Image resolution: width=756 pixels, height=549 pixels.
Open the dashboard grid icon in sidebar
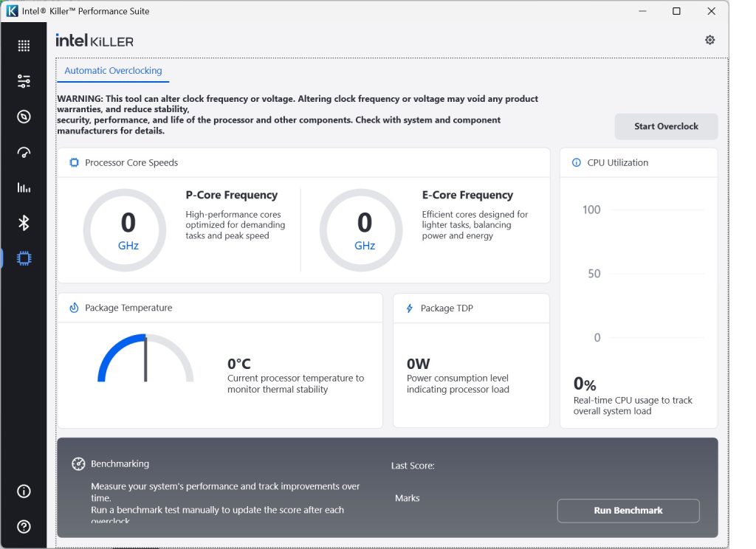click(24, 46)
